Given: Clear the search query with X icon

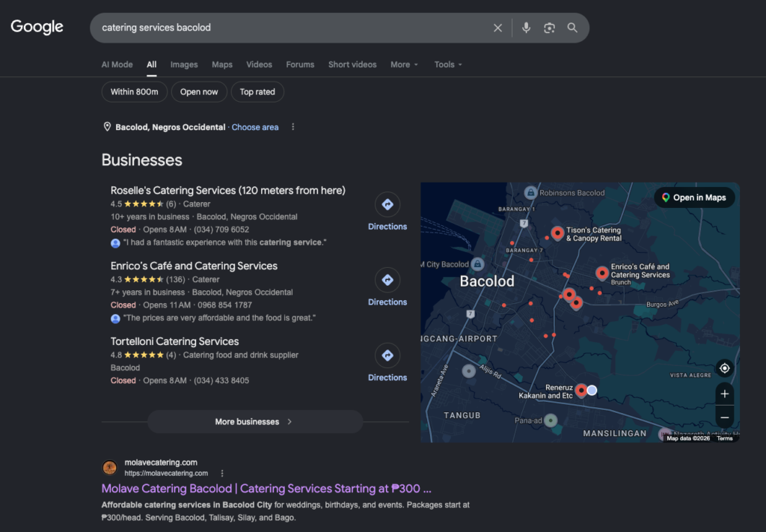Looking at the screenshot, I should click(x=497, y=28).
